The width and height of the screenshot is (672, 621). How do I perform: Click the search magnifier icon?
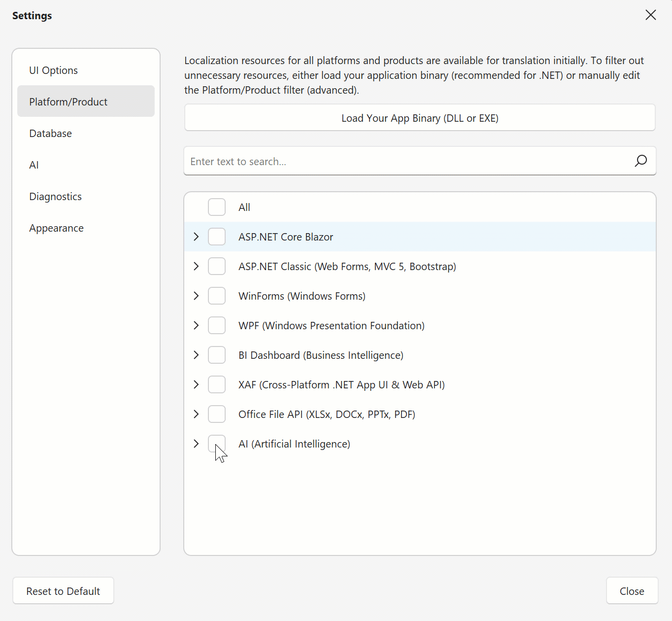(x=640, y=161)
